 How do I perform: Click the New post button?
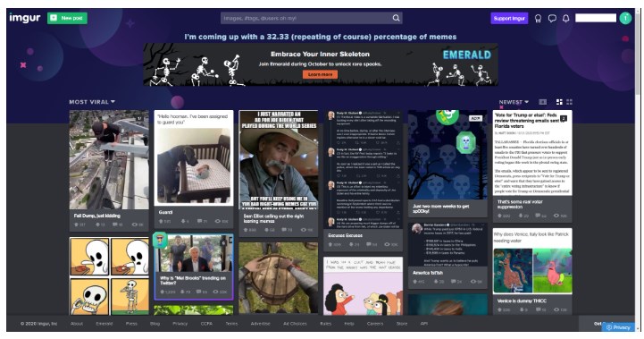[x=67, y=18]
